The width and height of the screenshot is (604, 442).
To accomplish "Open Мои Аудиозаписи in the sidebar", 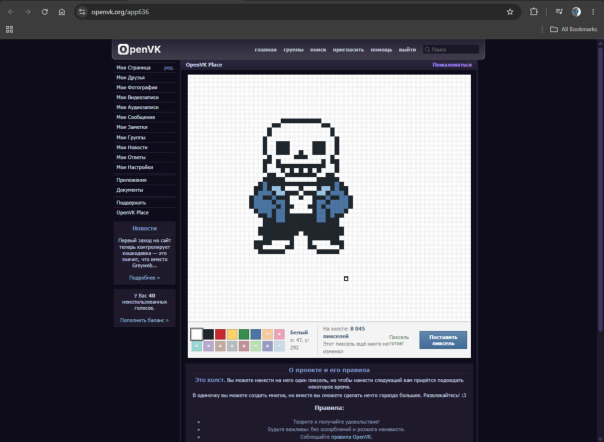I will coord(138,108).
